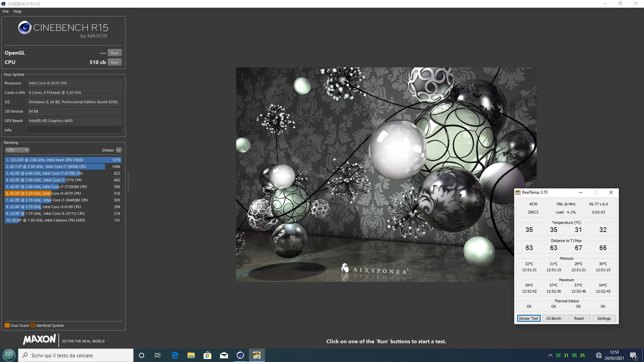The image size is (644, 362).
Task: Click the RealTemp title bar icon
Action: click(x=518, y=192)
